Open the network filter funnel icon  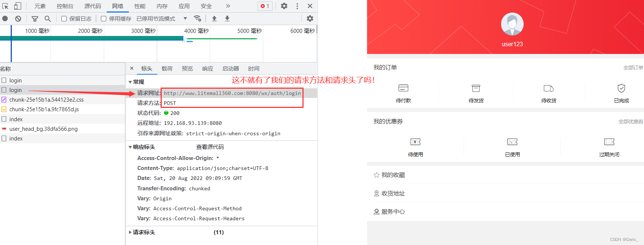coord(35,18)
